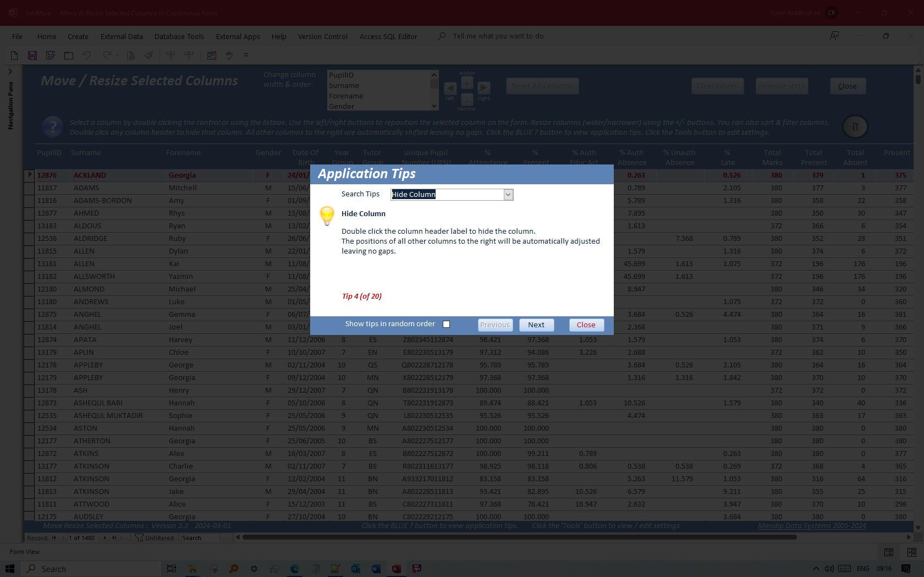Click the Print Preview toolbar icon
Image resolution: width=924 pixels, height=577 pixels.
pyautogui.click(x=130, y=55)
